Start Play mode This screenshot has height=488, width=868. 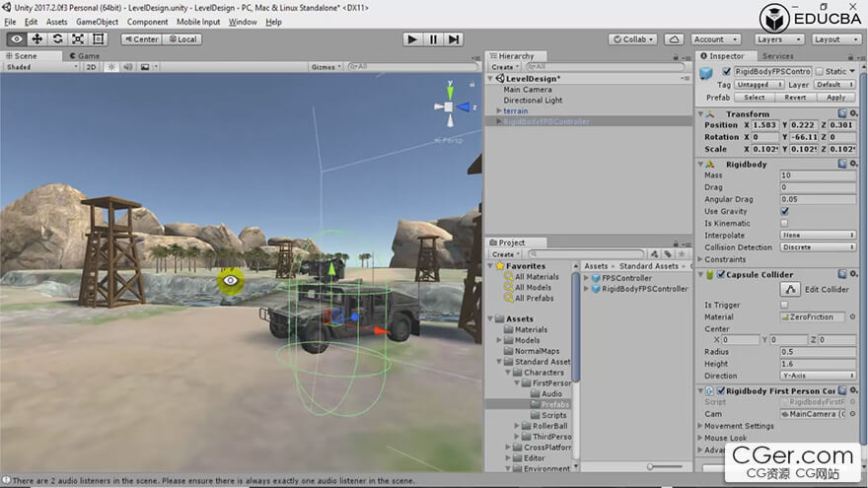coord(412,39)
